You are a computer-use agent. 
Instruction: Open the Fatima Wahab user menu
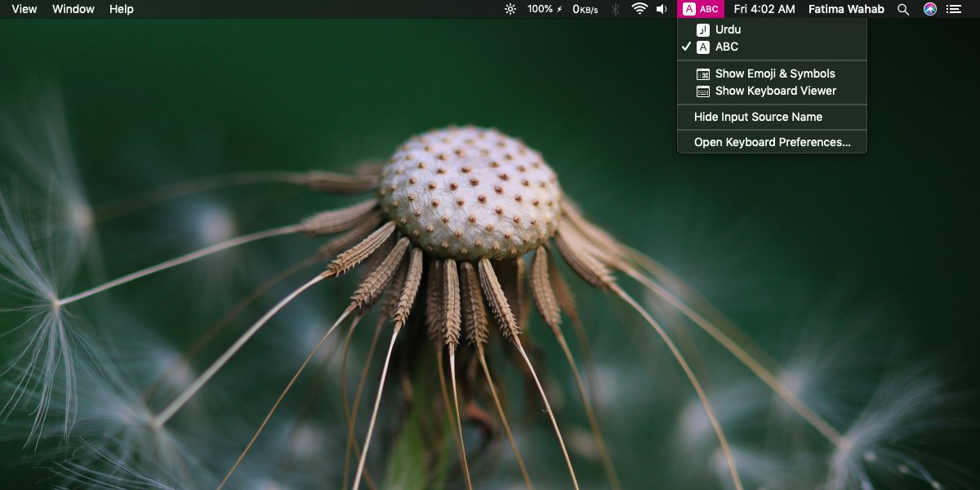pos(846,9)
